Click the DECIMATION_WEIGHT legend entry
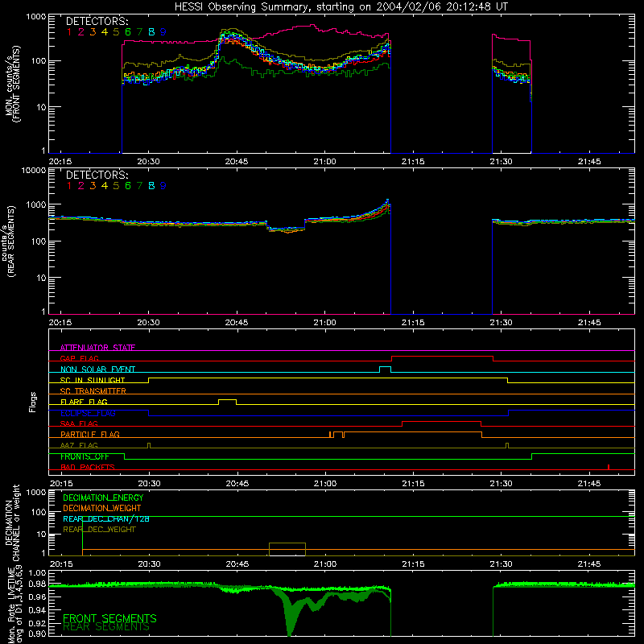 pos(102,508)
